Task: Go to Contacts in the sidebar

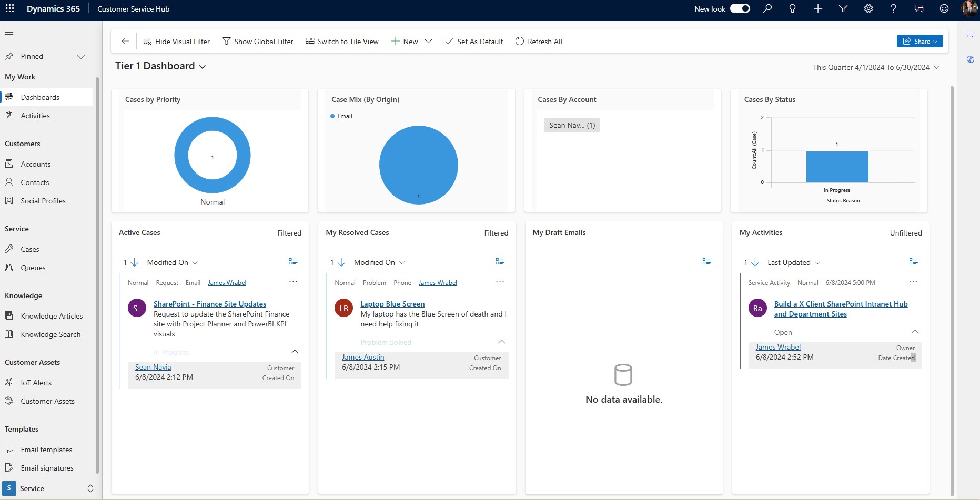Action: tap(46, 182)
